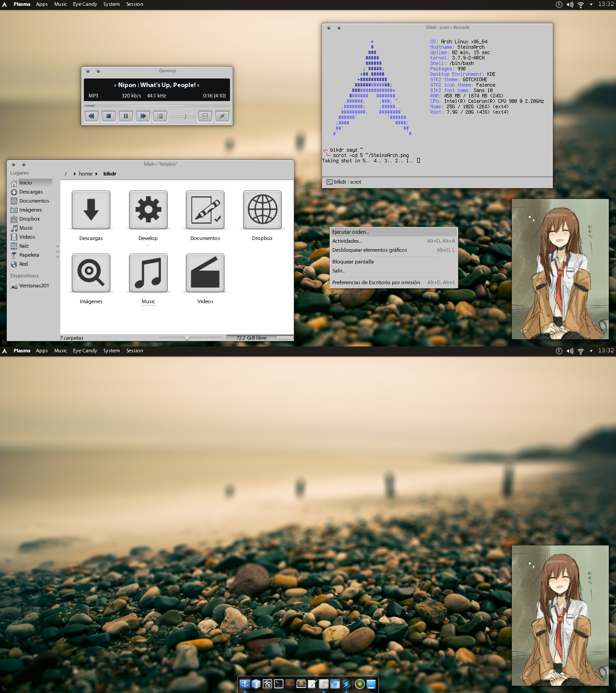Launch the terminal icon in the dock
The height and width of the screenshot is (693, 616).
pos(279,684)
